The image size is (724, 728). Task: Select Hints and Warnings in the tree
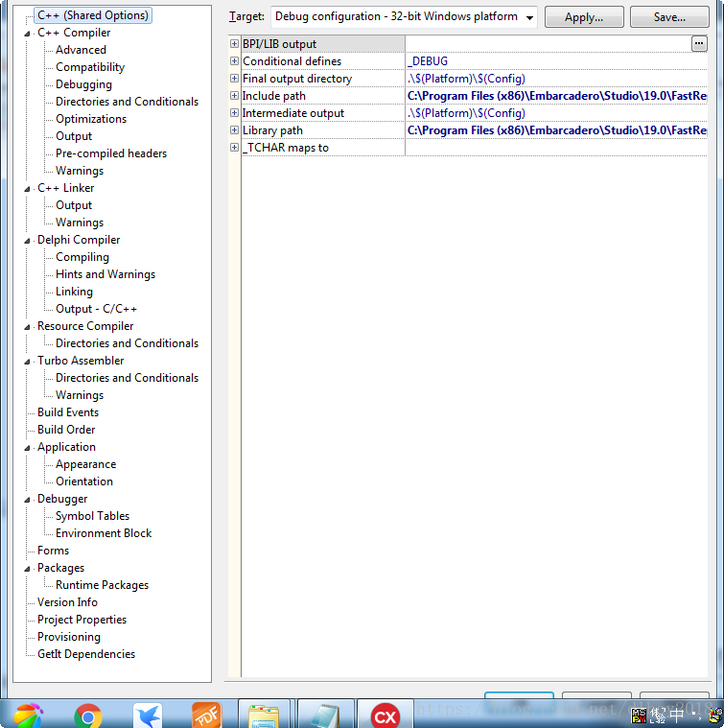point(105,274)
